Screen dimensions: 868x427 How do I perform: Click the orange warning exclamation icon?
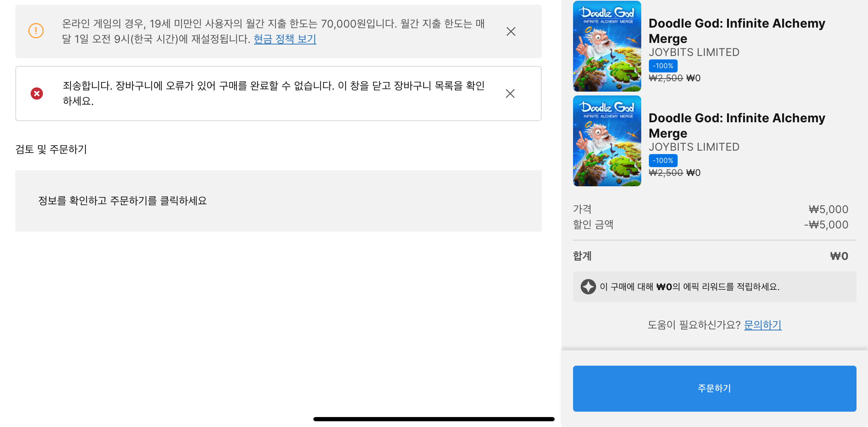coord(36,31)
